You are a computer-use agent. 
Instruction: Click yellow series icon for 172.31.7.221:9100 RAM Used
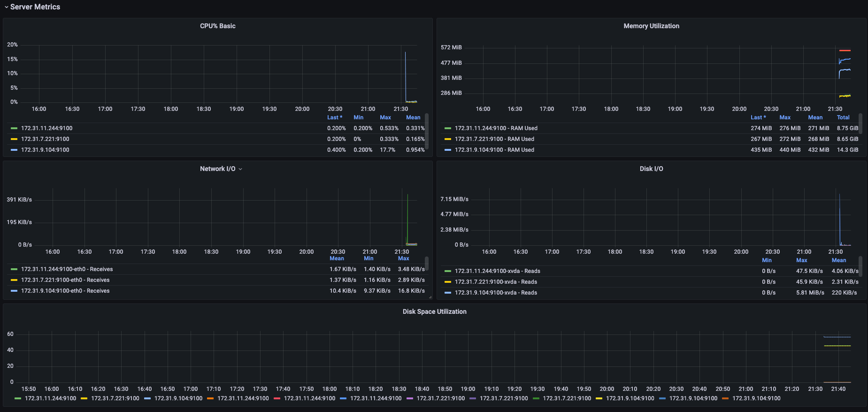click(x=448, y=139)
